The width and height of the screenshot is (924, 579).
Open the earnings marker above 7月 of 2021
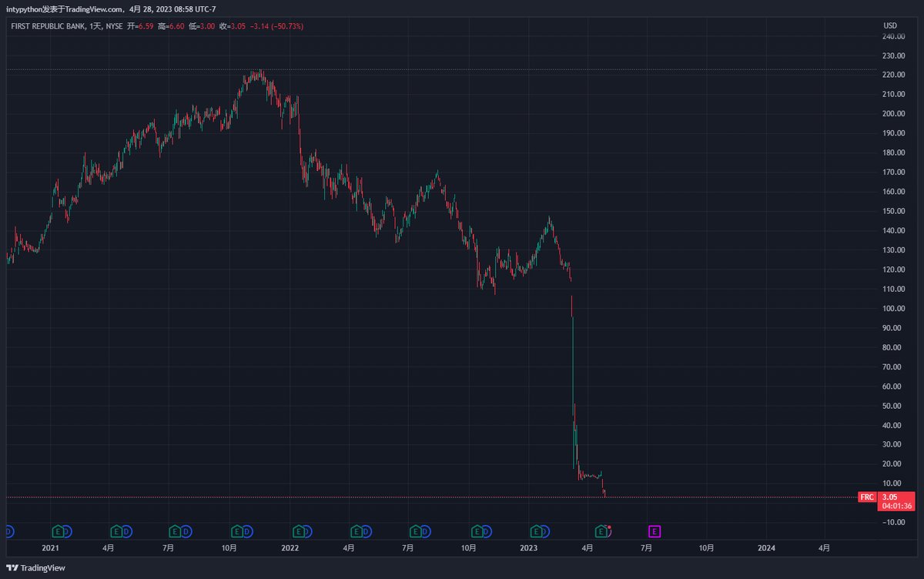tap(176, 531)
